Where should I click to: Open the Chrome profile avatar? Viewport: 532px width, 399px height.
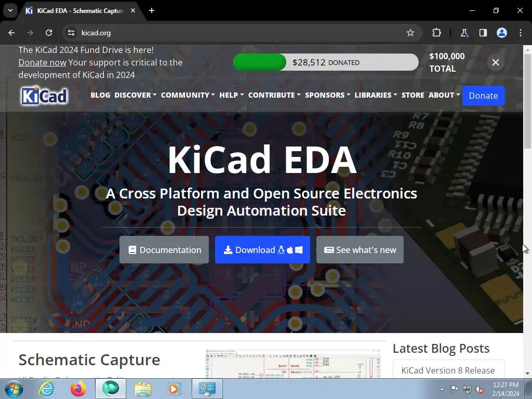pos(502,33)
